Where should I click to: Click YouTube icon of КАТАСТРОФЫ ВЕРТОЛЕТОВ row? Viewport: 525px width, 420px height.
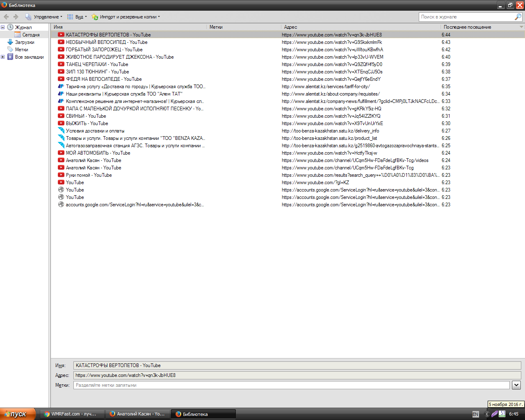(x=61, y=35)
